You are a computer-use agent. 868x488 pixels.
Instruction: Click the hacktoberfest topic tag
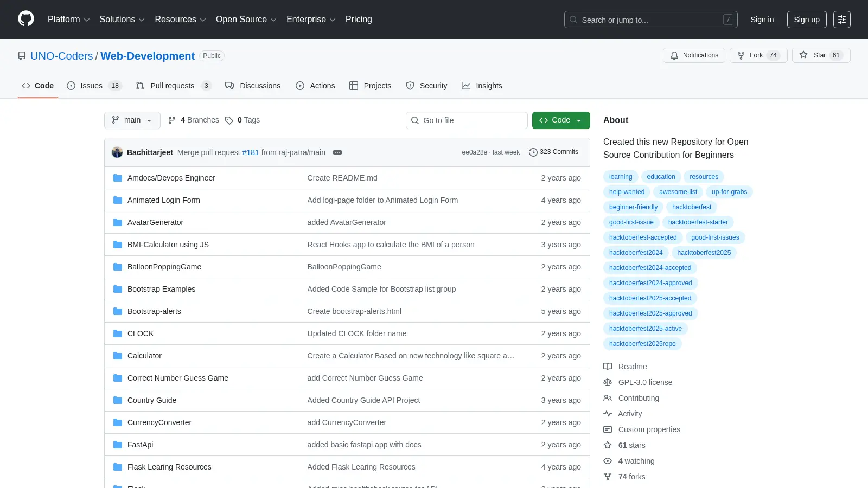692,207
